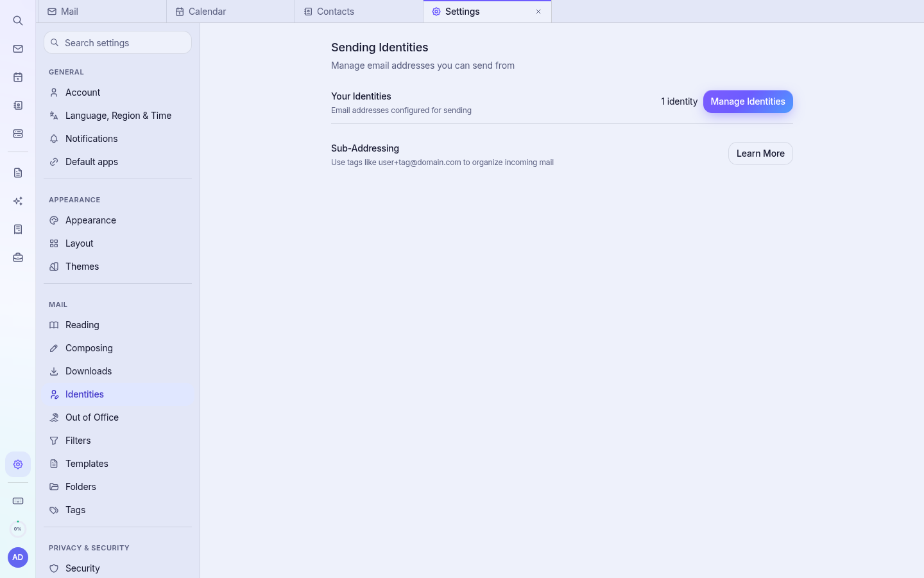Image resolution: width=924 pixels, height=578 pixels.
Task: Switch to the Mail tab
Action: [x=103, y=12]
